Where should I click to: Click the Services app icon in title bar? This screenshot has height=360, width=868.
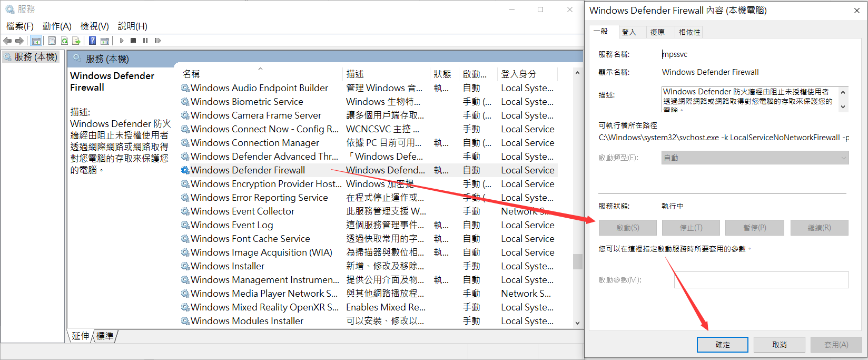tap(9, 9)
